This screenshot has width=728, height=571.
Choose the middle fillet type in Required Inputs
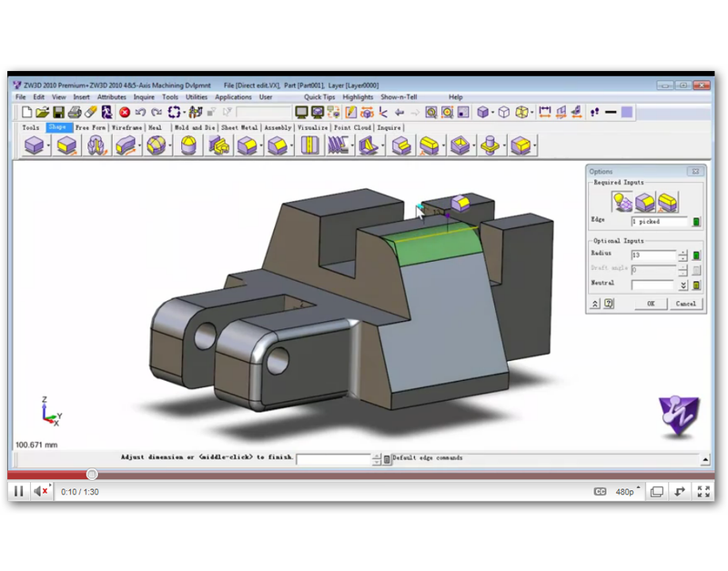tap(644, 202)
